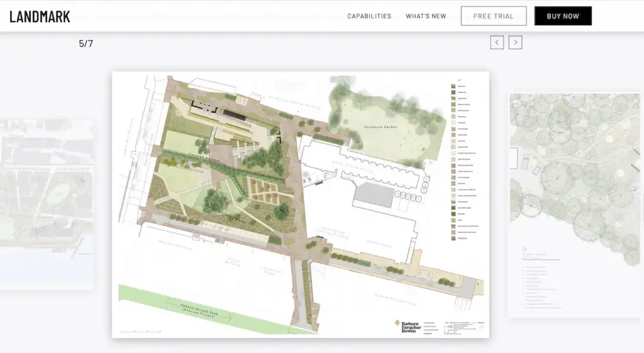The image size is (644, 353).
Task: Click the 5/7 slide counter text
Action: click(x=86, y=43)
